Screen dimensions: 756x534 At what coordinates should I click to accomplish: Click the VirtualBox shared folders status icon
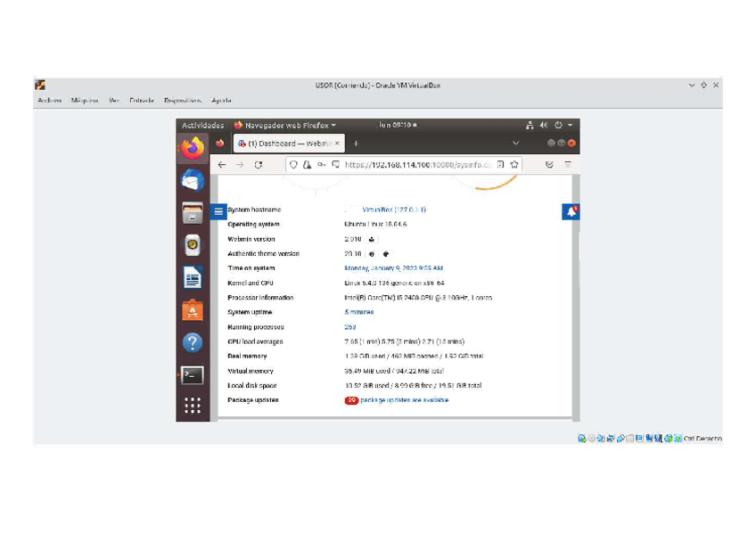click(x=630, y=438)
